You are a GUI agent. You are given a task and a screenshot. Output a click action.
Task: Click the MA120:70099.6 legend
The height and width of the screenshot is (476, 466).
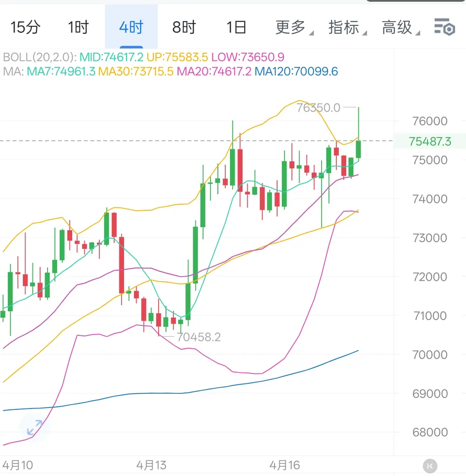point(296,72)
